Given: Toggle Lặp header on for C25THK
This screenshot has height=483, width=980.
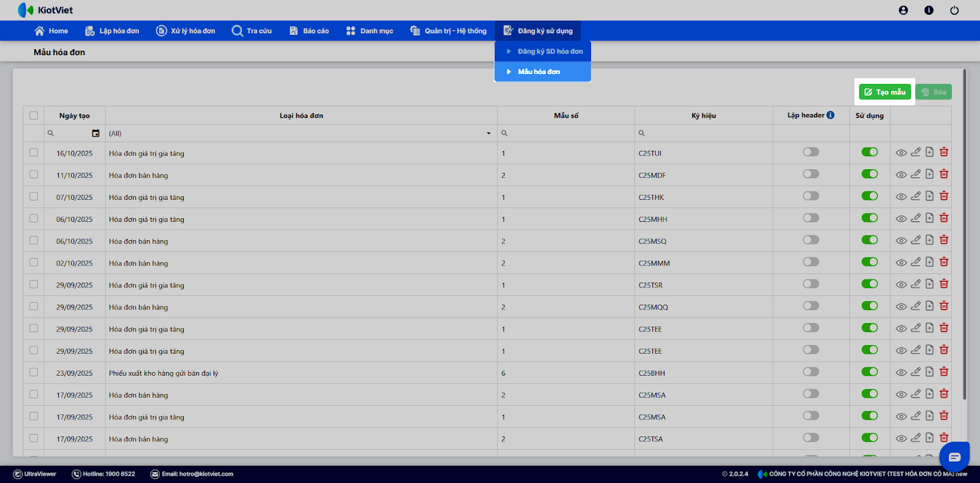Looking at the screenshot, I should (811, 196).
